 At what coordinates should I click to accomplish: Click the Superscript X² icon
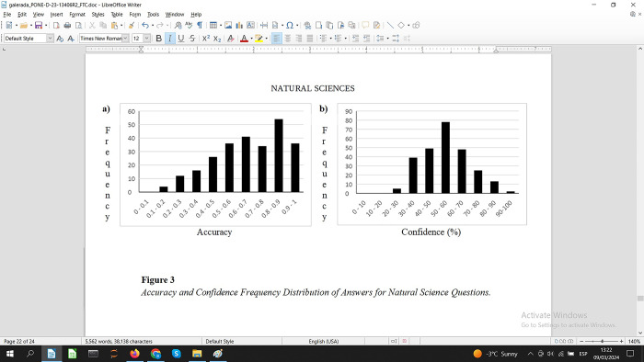pyautogui.click(x=206, y=38)
